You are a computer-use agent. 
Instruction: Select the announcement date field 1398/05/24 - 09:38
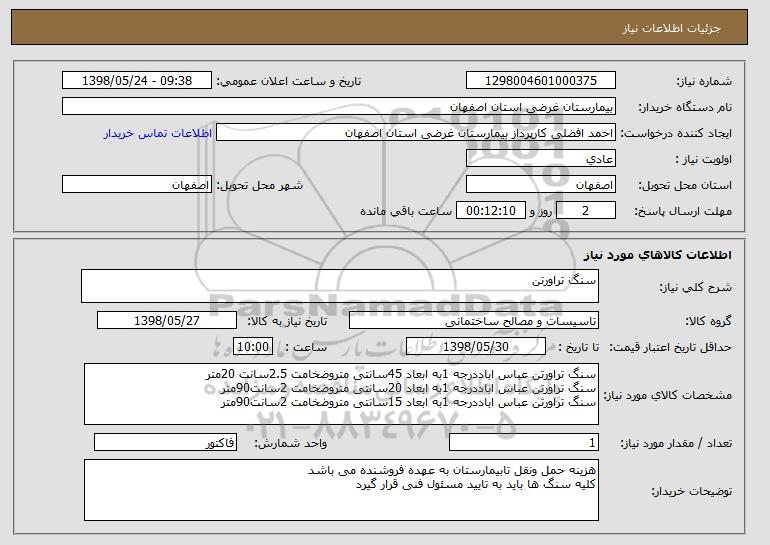[x=137, y=81]
